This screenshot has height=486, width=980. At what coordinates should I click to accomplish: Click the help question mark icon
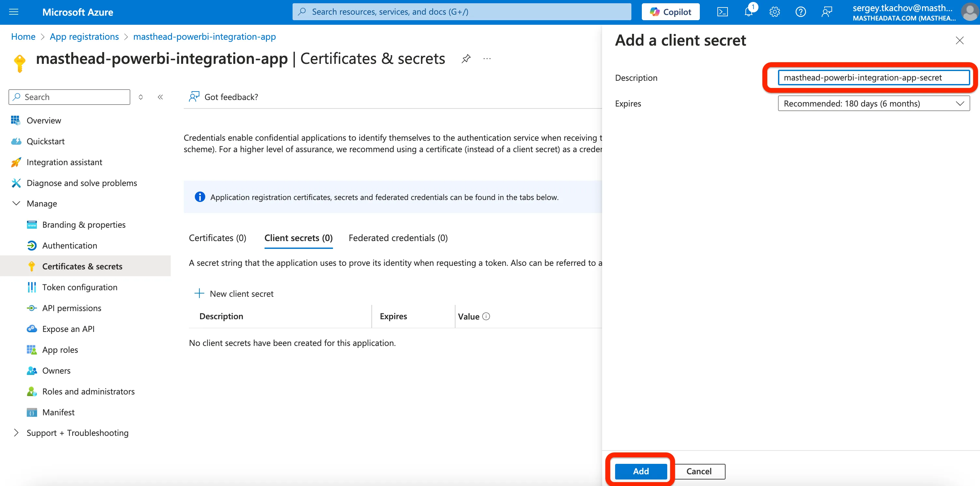800,12
